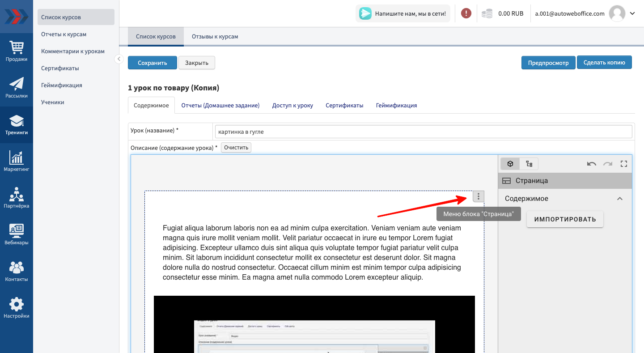Open the Партнёрка section icon
This screenshot has height=353, width=644.
pos(17,198)
